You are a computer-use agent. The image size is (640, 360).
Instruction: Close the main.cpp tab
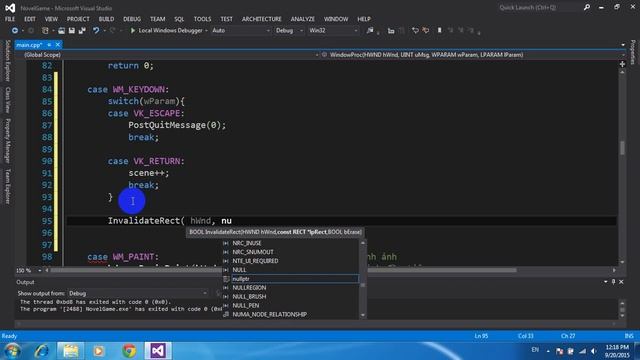(x=58, y=44)
